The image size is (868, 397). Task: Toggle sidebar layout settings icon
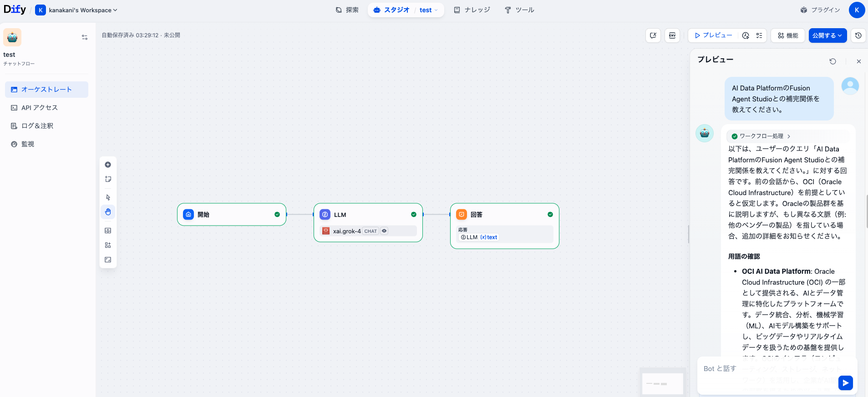[85, 37]
